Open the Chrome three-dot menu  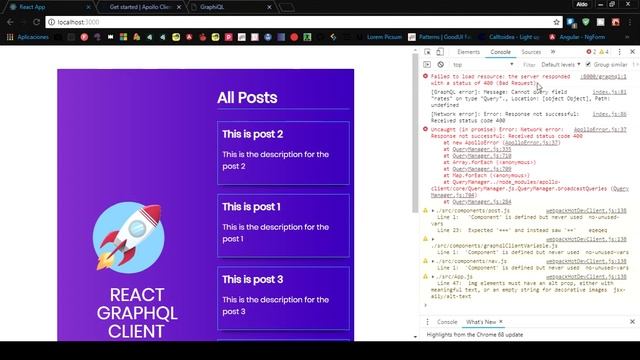click(631, 22)
